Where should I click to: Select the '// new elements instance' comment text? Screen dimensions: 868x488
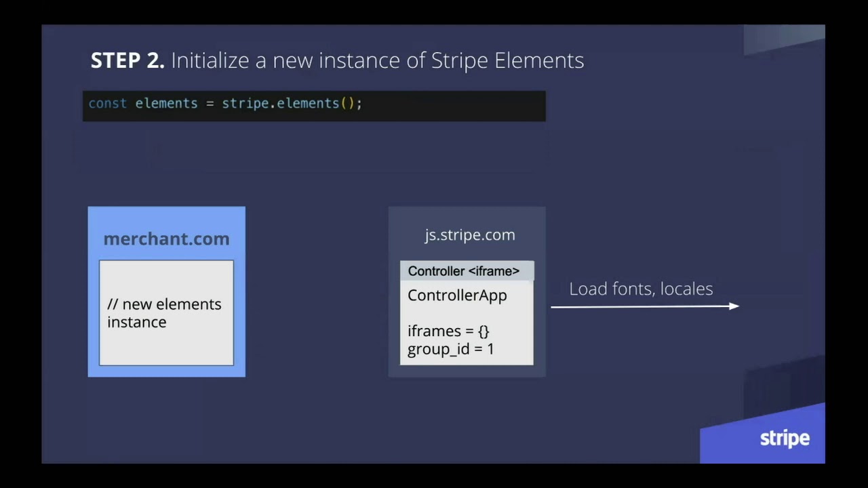pyautogui.click(x=164, y=313)
